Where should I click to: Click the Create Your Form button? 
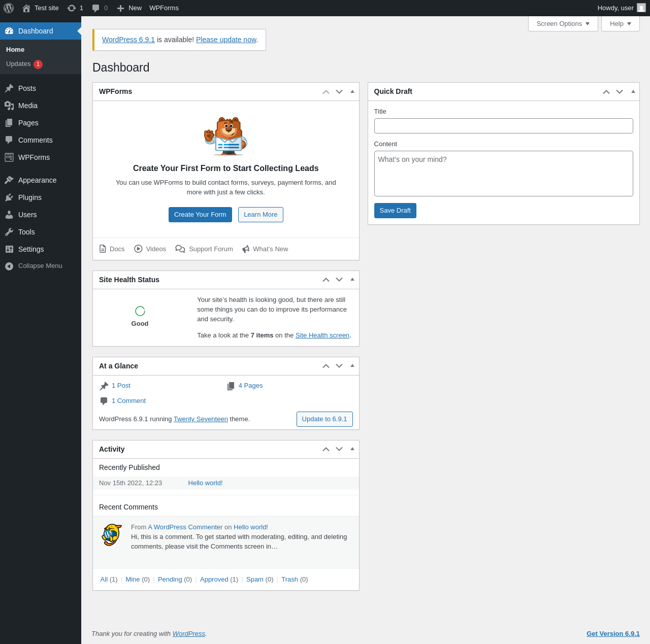click(x=200, y=215)
